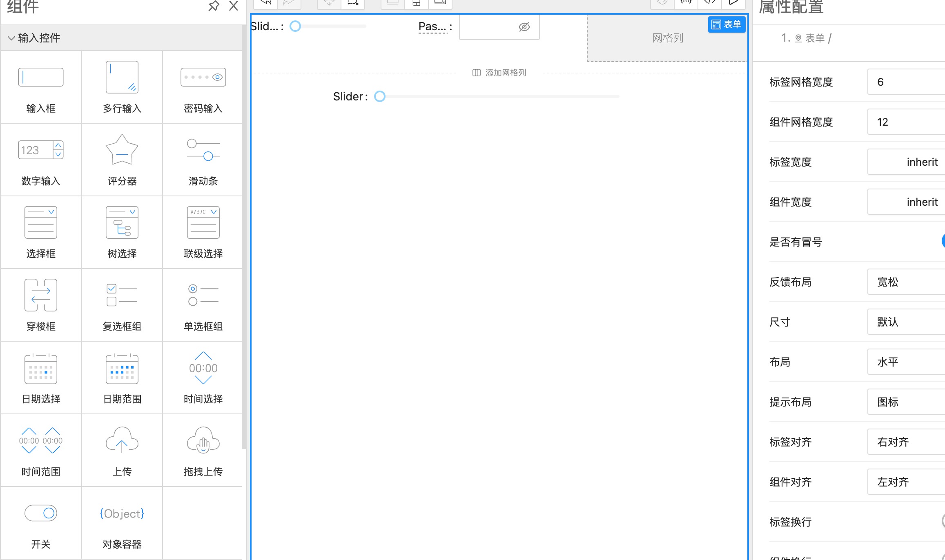Screen dimensions: 945x560
Task: Select the 滑动条 slider component
Action: [x=203, y=160]
